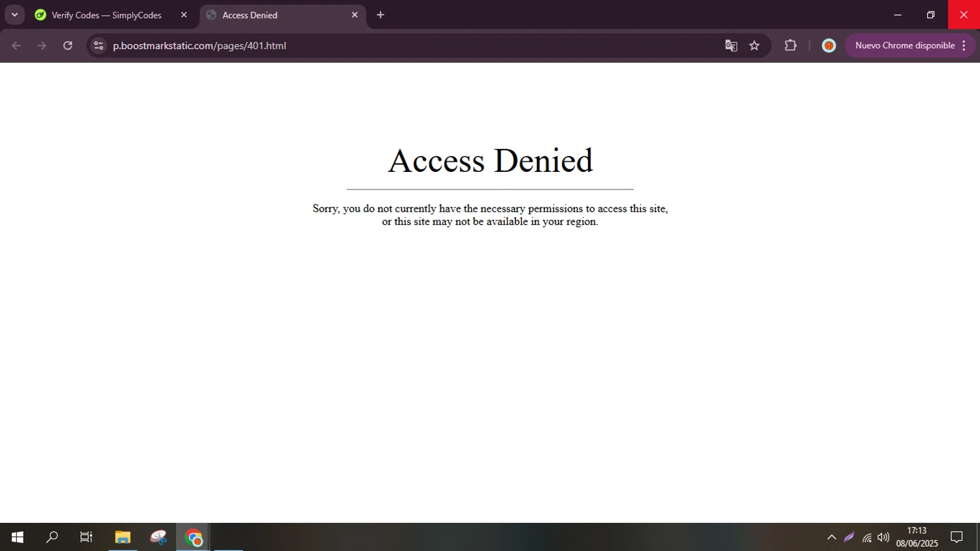Reload the current page
The width and height of the screenshot is (980, 551).
point(68,46)
